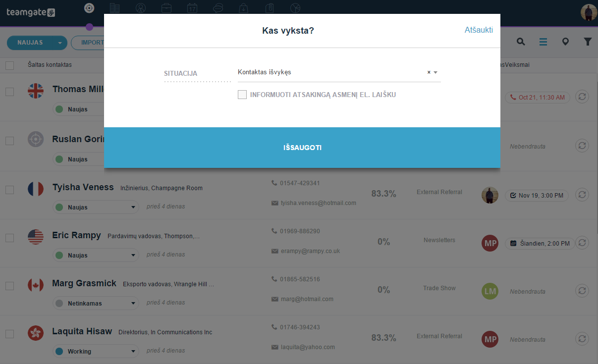Screen dimensions: 598x364
Task: Select the Marg Grasmick row checkbox
Action: 9,286
